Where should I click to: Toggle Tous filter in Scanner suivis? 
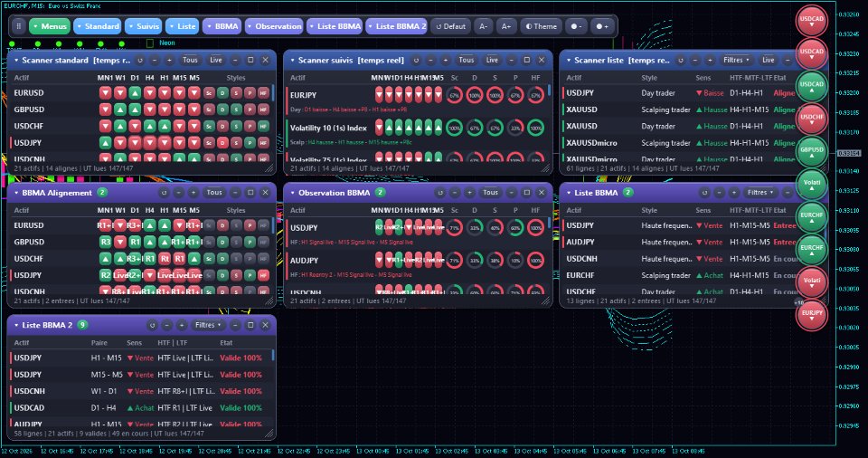pos(467,60)
